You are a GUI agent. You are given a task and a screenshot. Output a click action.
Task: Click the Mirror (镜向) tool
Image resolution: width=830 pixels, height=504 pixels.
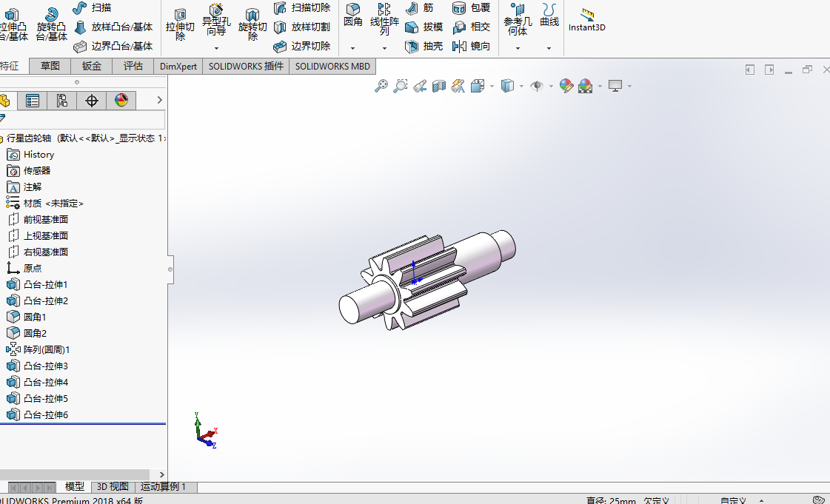click(x=471, y=47)
